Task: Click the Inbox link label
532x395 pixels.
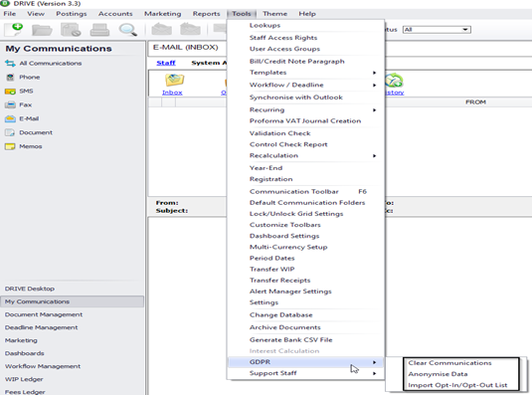Action: tap(172, 93)
